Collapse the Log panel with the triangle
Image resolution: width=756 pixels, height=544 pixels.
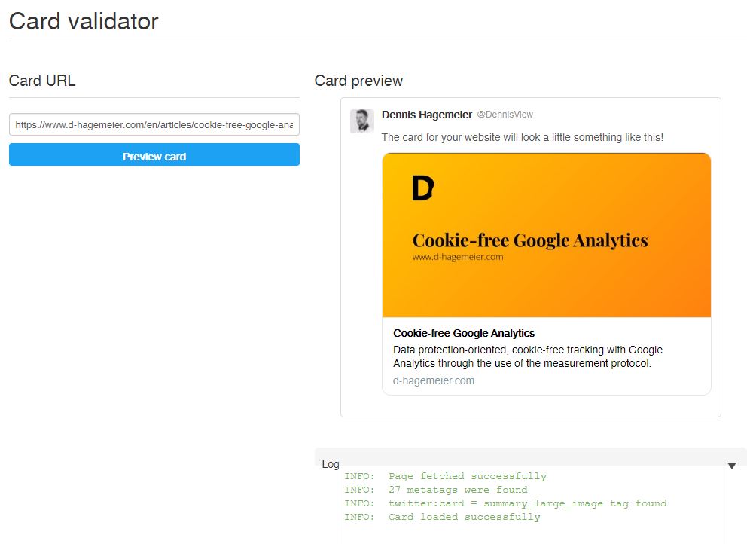pos(731,465)
